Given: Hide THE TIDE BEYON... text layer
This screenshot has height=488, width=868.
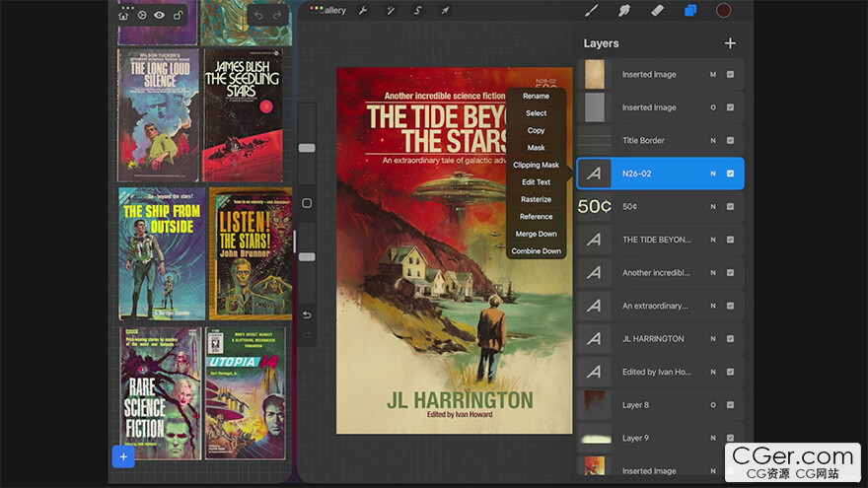Looking at the screenshot, I should tap(730, 240).
